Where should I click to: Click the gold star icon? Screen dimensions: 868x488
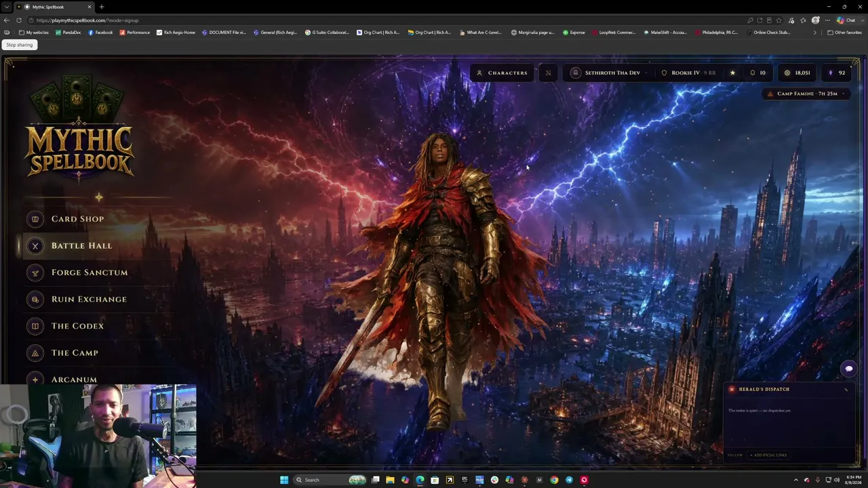coord(732,73)
